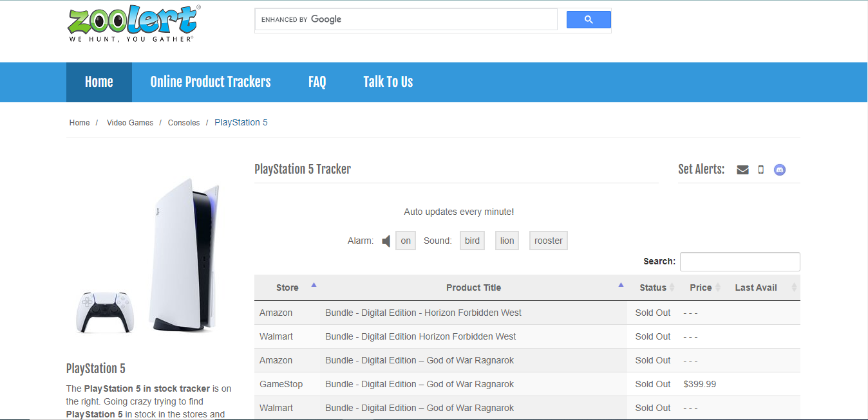Select the rooster alarm sound
This screenshot has height=420, width=868.
tap(549, 241)
